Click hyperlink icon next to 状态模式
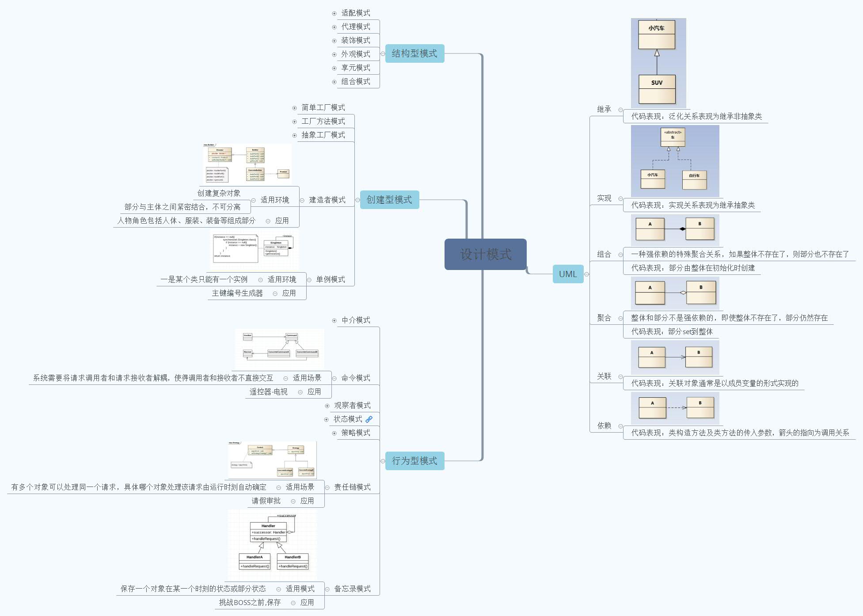The height and width of the screenshot is (616, 863). click(x=369, y=419)
